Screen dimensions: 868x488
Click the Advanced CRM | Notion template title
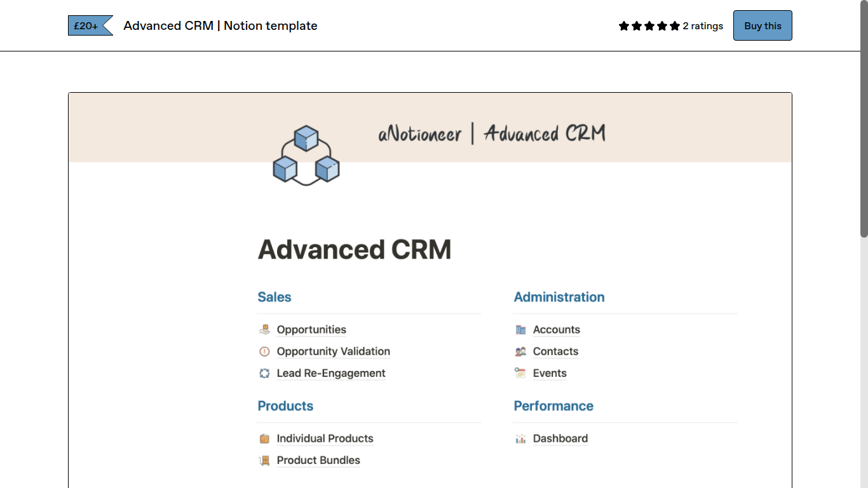(x=220, y=25)
